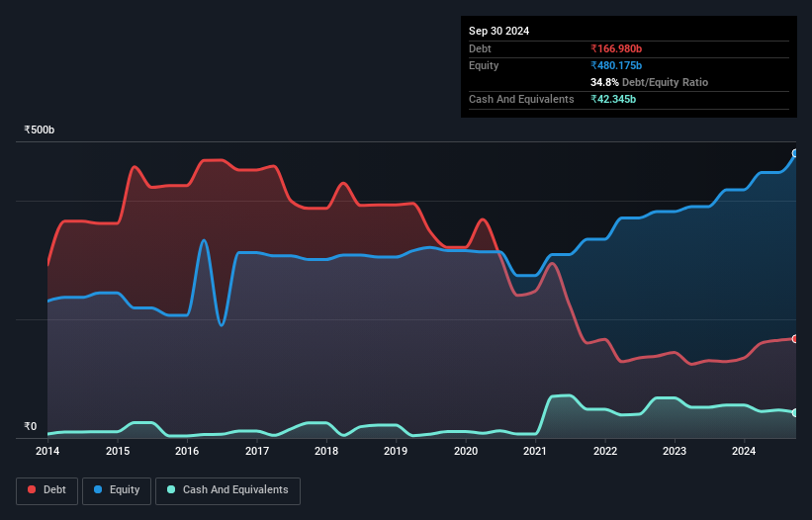Click the 2020 x-axis label

coord(466,451)
